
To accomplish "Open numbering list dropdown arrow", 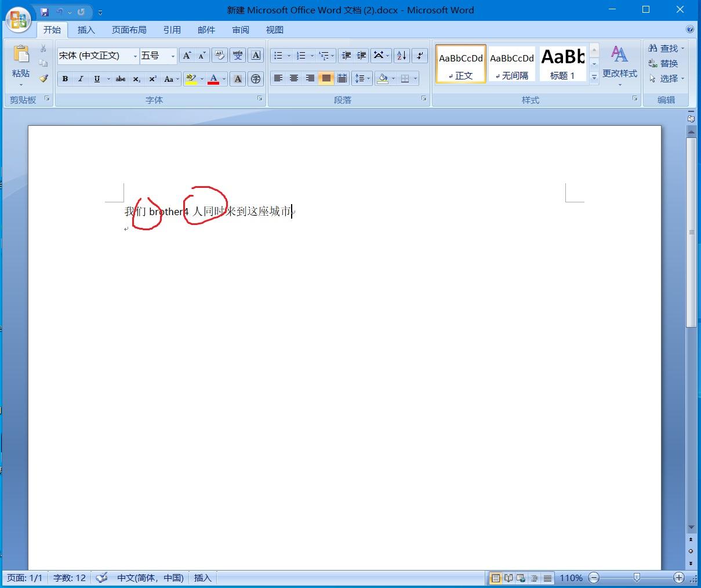I will click(312, 56).
